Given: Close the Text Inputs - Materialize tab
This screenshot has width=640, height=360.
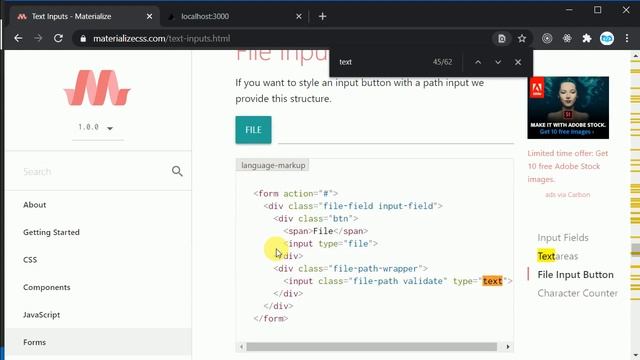Looking at the screenshot, I should pos(149,16).
